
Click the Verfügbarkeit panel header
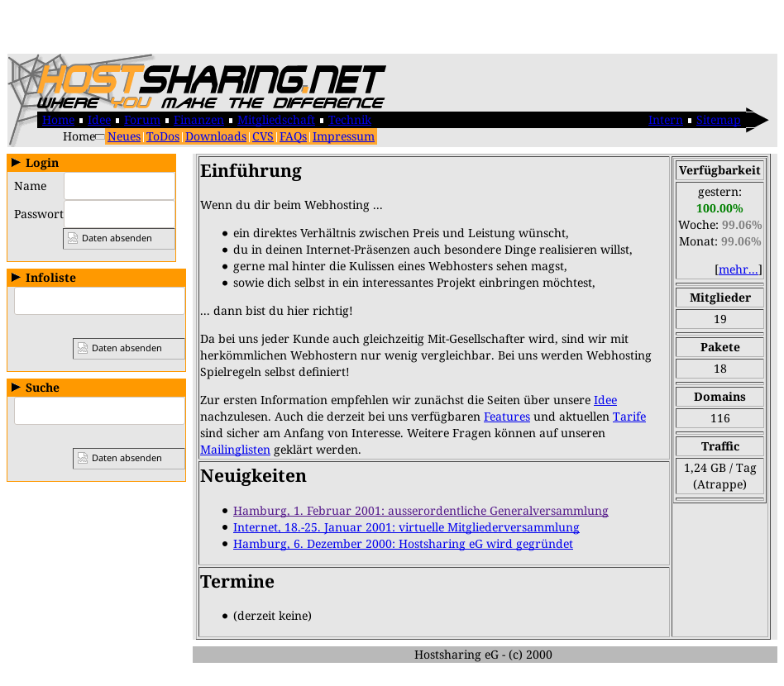(x=720, y=170)
